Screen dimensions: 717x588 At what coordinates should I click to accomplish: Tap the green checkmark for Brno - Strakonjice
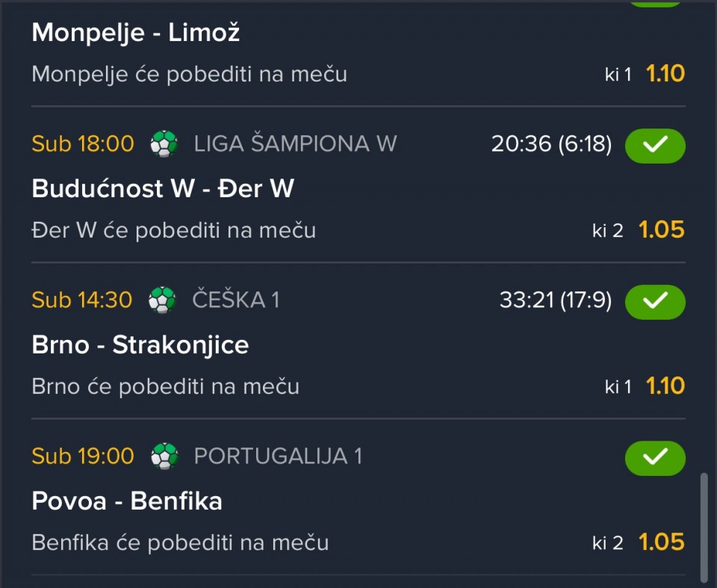click(654, 302)
